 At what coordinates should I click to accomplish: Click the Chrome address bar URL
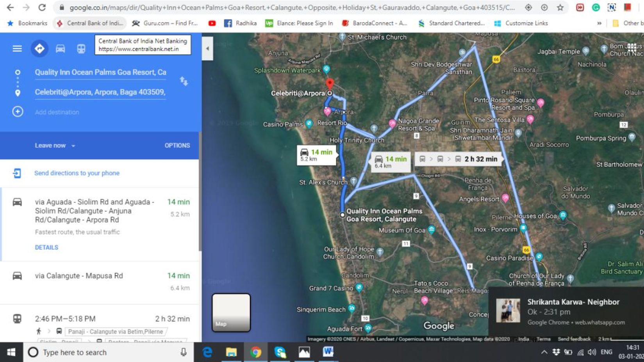[x=292, y=7]
